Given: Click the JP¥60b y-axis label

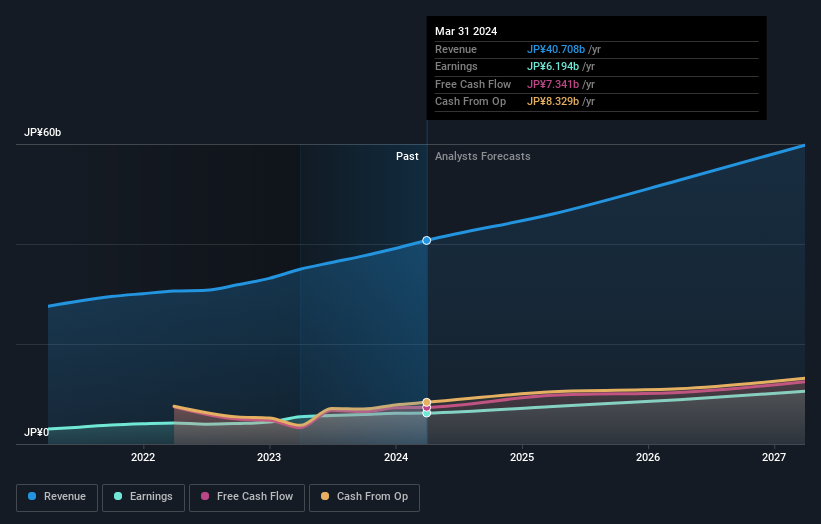Looking at the screenshot, I should tap(42, 132).
